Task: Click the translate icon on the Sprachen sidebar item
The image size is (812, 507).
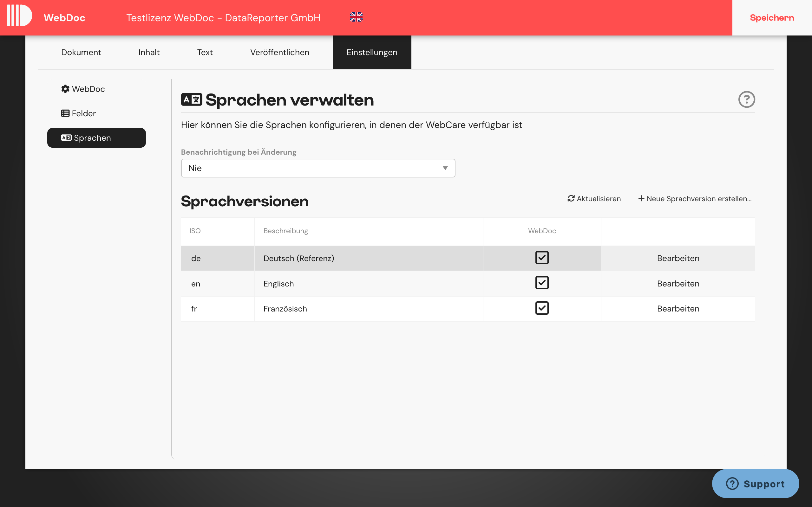Action: [x=66, y=138]
